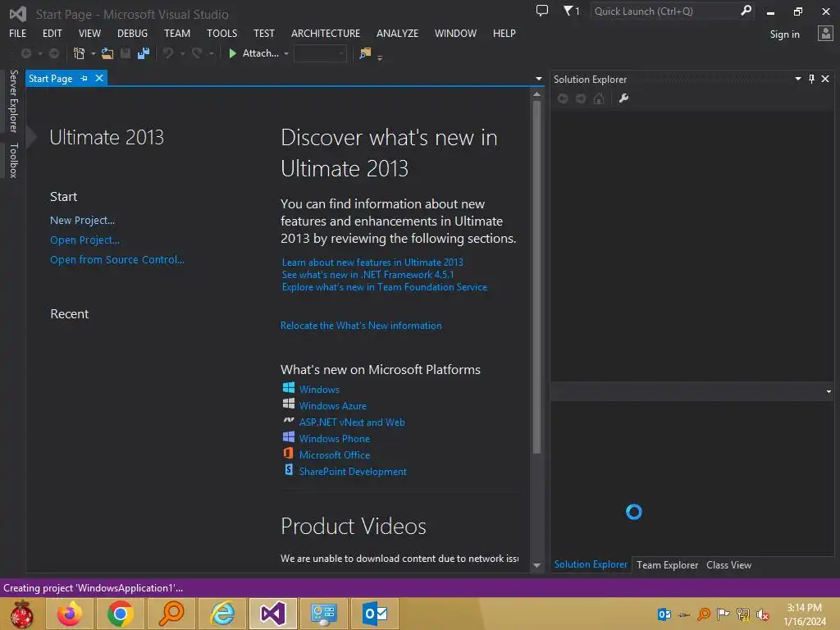Click the Undo toolbar icon

pos(168,53)
